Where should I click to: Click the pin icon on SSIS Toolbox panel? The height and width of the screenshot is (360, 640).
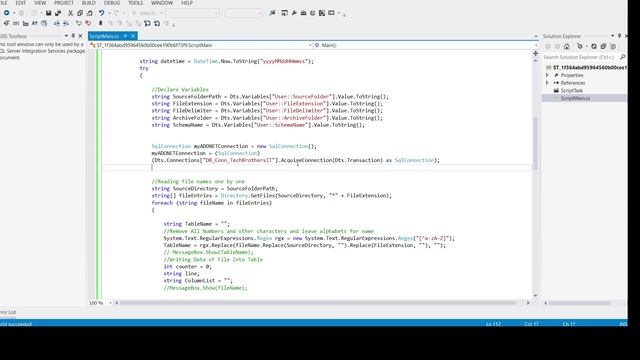tap(73, 36)
